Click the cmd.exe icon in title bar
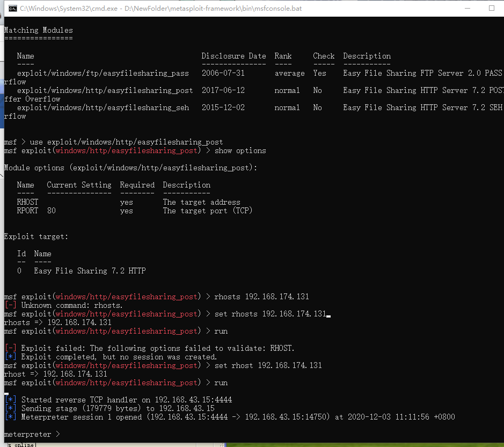This screenshot has width=504, height=447. coord(13,9)
